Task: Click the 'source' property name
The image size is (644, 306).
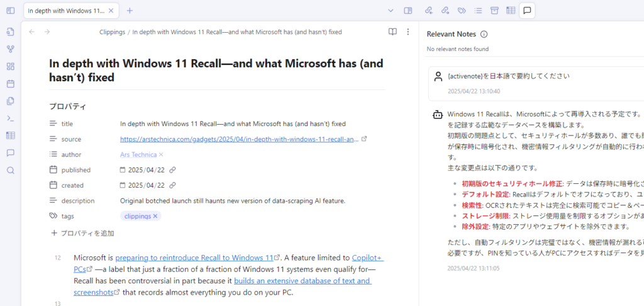Action: (71, 139)
